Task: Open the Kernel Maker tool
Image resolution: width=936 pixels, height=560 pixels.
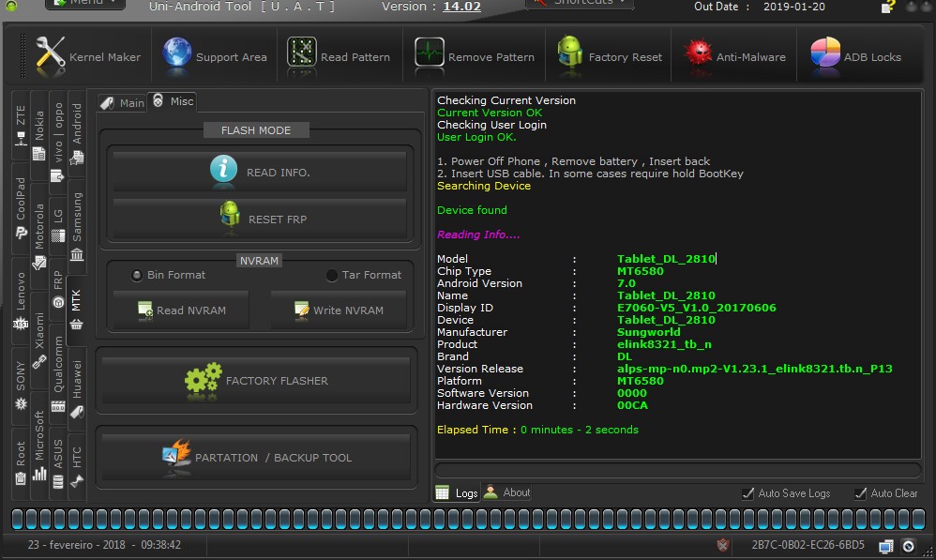Action: (x=87, y=56)
